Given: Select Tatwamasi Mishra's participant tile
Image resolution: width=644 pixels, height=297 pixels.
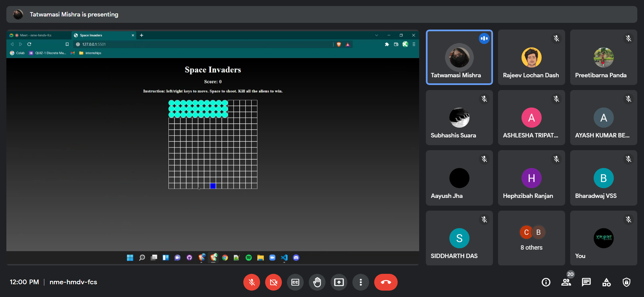Looking at the screenshot, I should [459, 57].
